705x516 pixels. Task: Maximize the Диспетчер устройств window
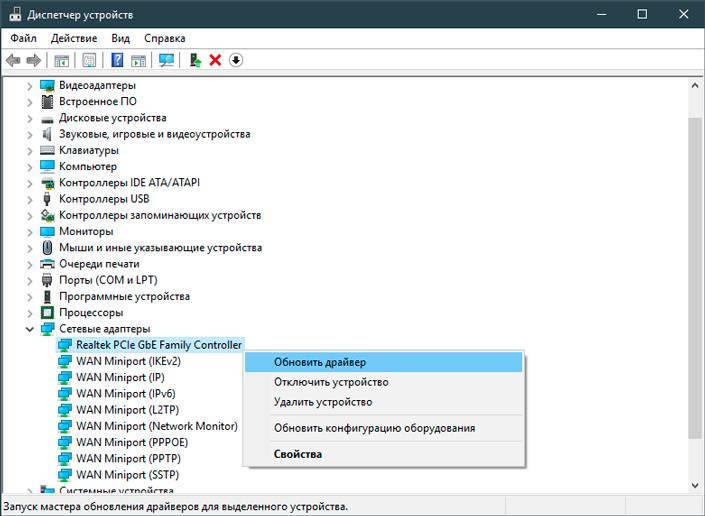click(x=643, y=14)
